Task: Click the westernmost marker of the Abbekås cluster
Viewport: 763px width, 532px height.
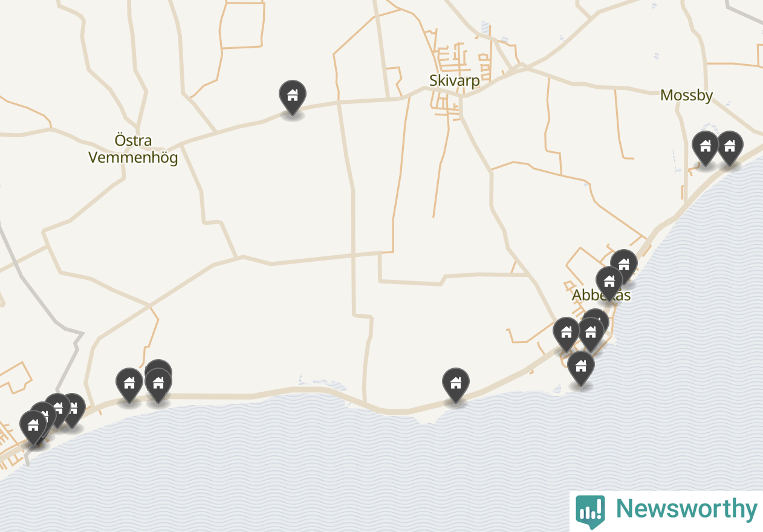Action: pos(567,334)
